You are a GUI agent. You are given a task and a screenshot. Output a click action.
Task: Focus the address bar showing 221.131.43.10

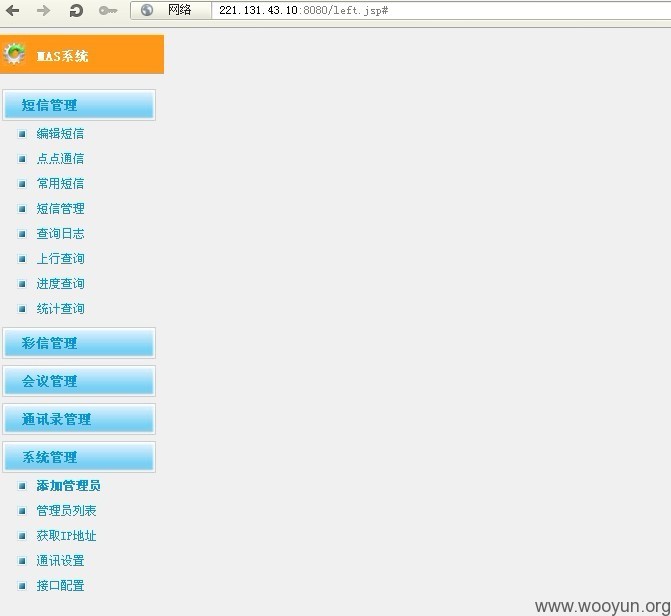tap(441, 10)
